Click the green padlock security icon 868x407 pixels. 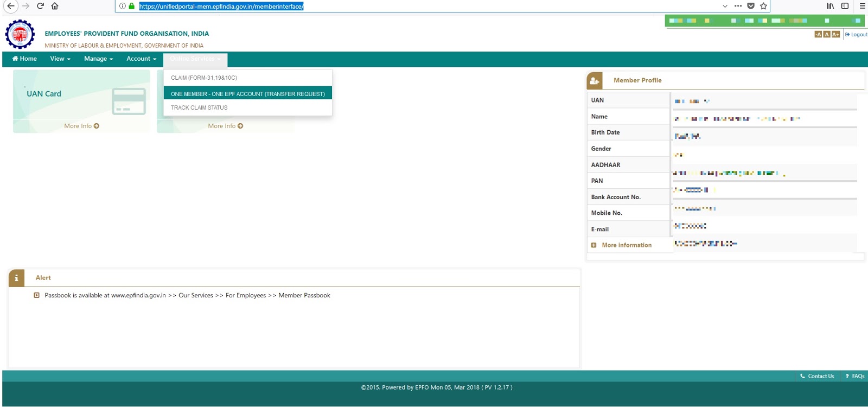131,6
